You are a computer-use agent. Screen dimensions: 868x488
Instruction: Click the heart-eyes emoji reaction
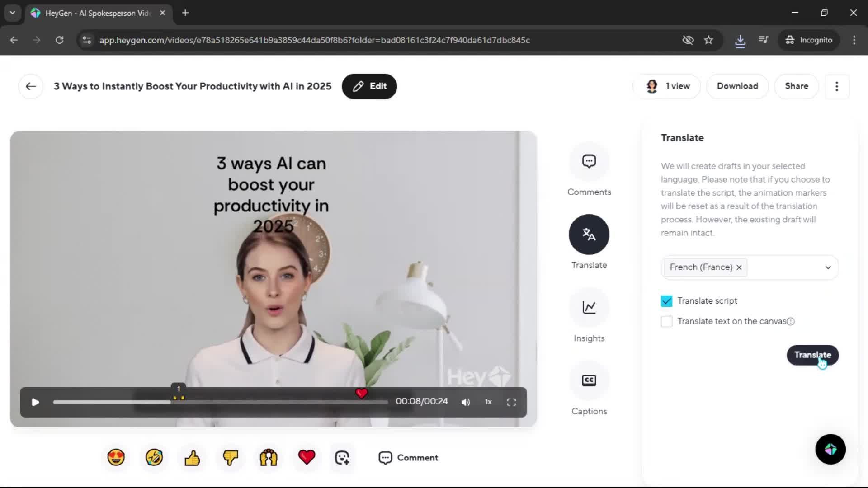pos(116,457)
